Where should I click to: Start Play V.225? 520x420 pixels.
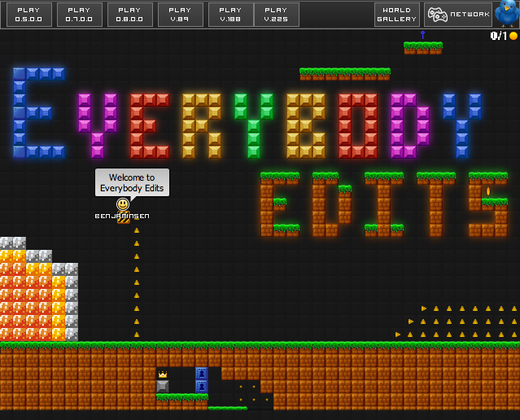pos(276,15)
